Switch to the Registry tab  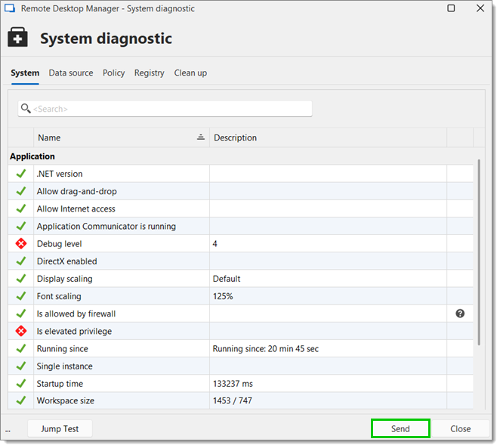[x=150, y=73]
